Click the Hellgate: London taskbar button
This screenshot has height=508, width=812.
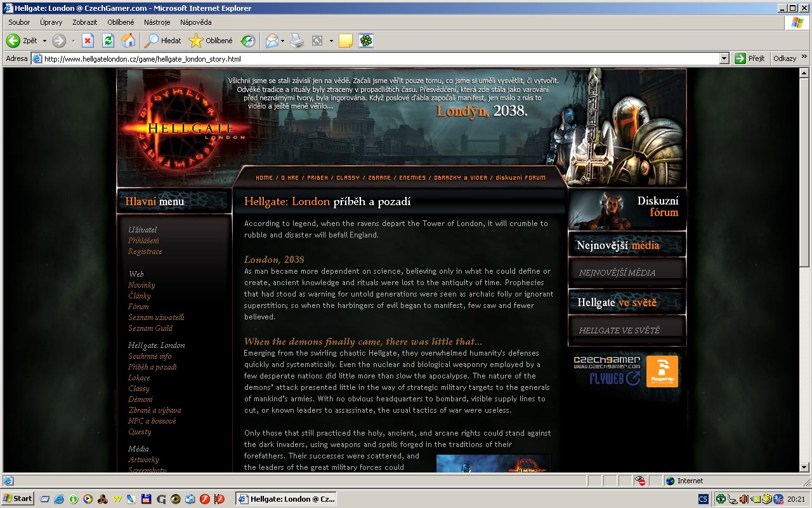click(x=286, y=499)
